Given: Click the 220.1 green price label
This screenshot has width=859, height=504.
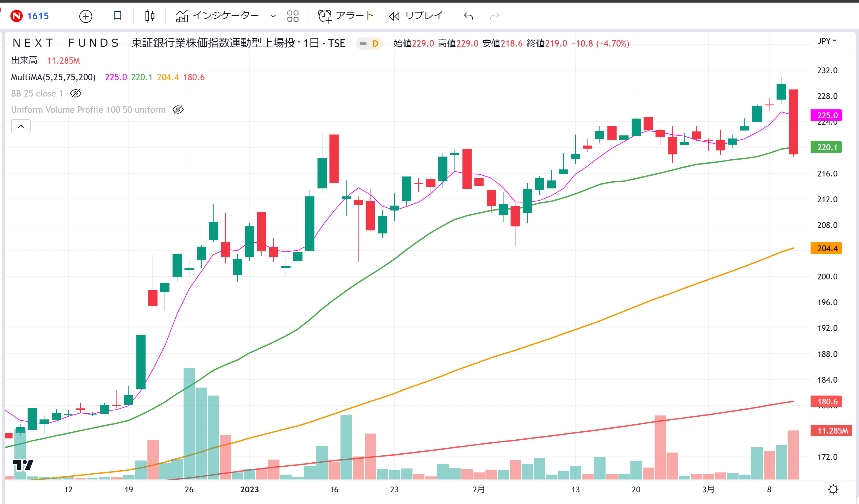Looking at the screenshot, I should pos(826,147).
